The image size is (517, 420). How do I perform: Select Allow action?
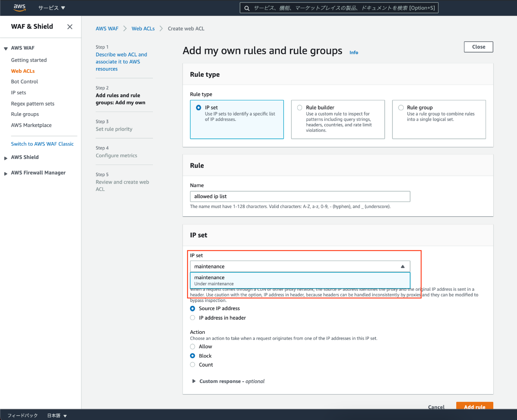click(193, 347)
